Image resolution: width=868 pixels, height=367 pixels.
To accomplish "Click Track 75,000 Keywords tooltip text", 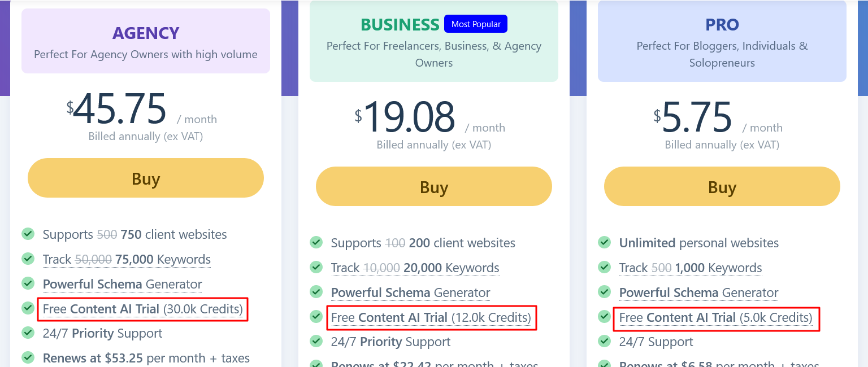I will pyautogui.click(x=127, y=259).
